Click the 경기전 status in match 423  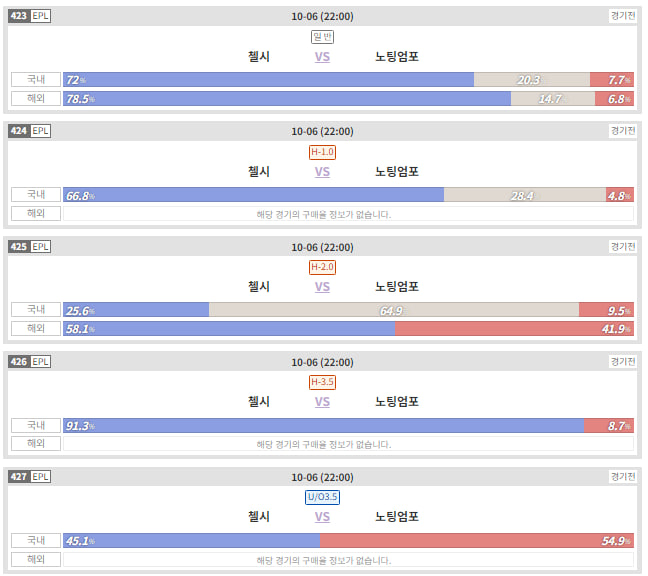click(622, 16)
